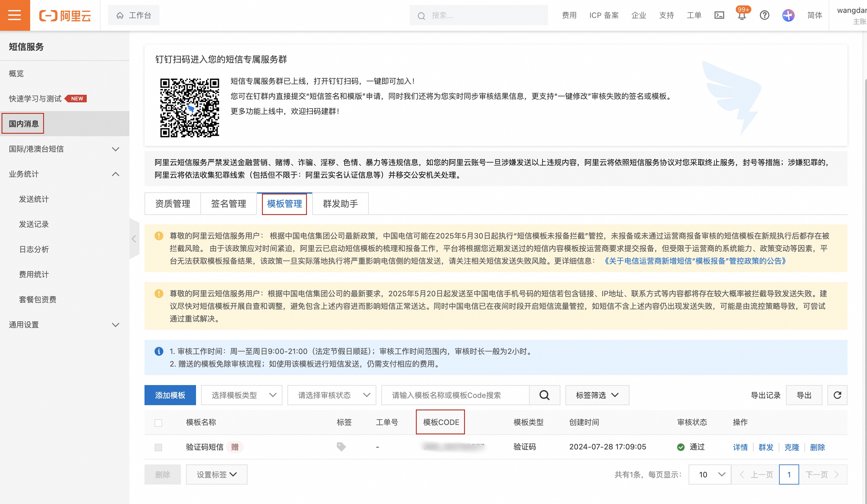Click 下一页 pagination button
The height and width of the screenshot is (504, 867).
tap(823, 475)
